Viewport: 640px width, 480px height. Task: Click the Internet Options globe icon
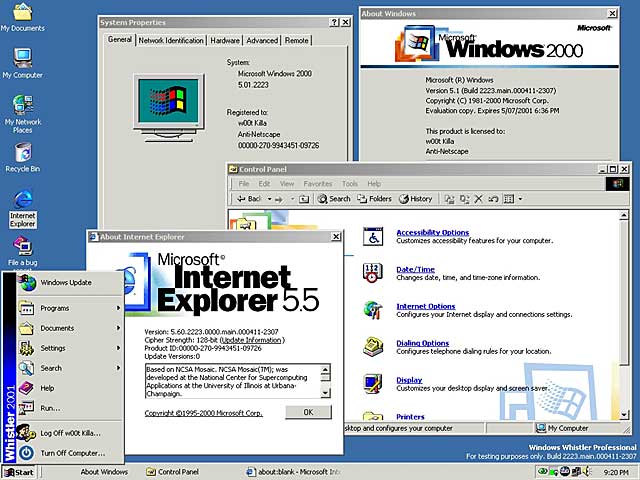[373, 310]
